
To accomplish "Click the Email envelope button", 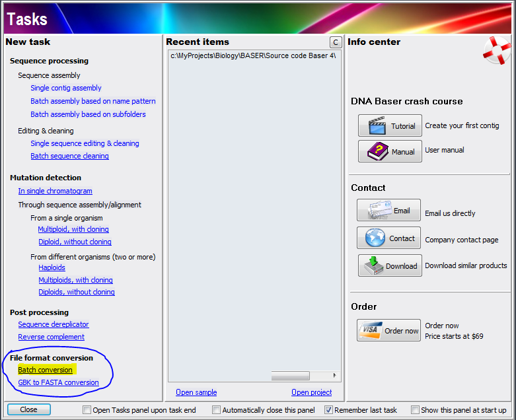I will click(x=388, y=210).
